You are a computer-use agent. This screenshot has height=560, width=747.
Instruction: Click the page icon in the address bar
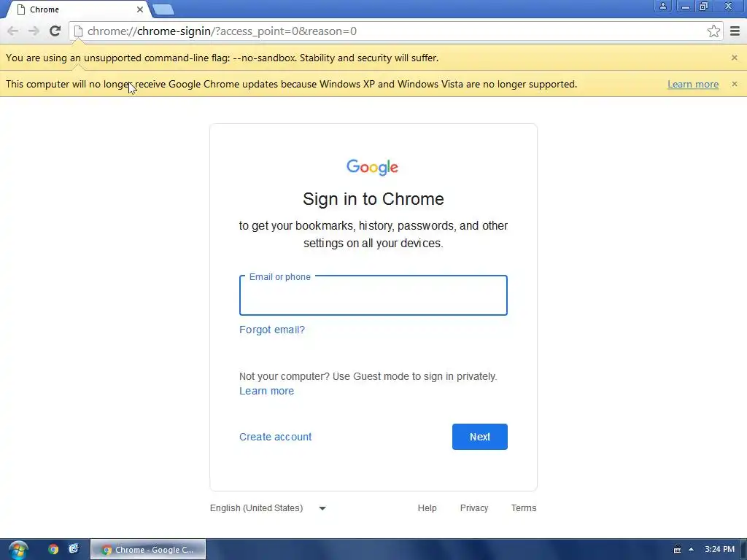[x=78, y=31]
